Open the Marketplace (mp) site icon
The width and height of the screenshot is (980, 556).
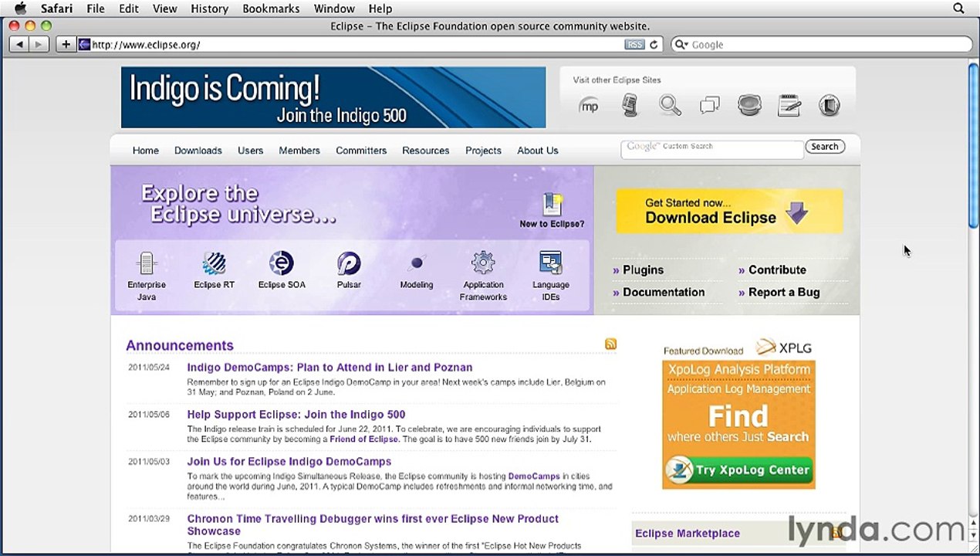[x=589, y=106]
